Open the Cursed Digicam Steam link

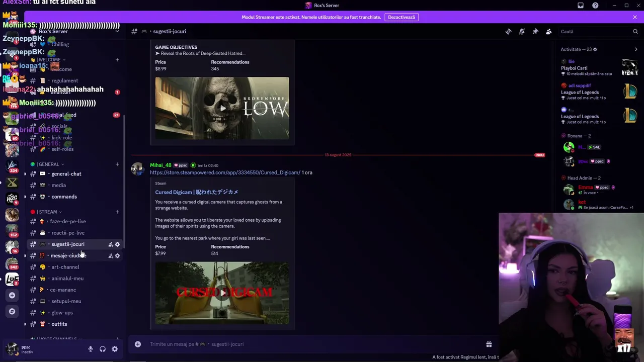225,172
